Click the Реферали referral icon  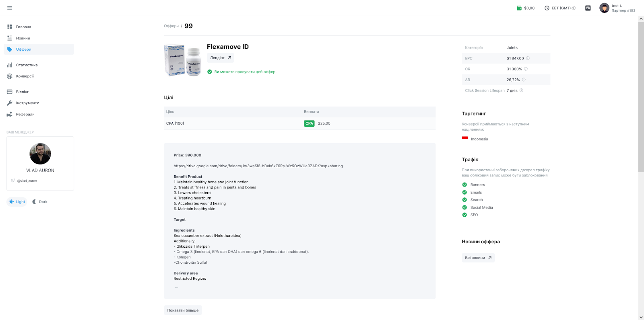(10, 115)
